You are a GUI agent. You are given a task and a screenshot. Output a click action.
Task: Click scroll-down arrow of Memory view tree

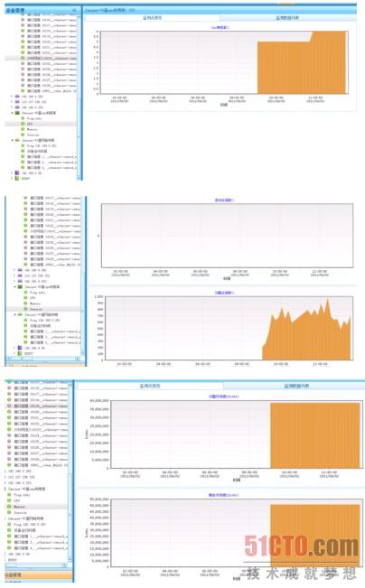coord(70,559)
